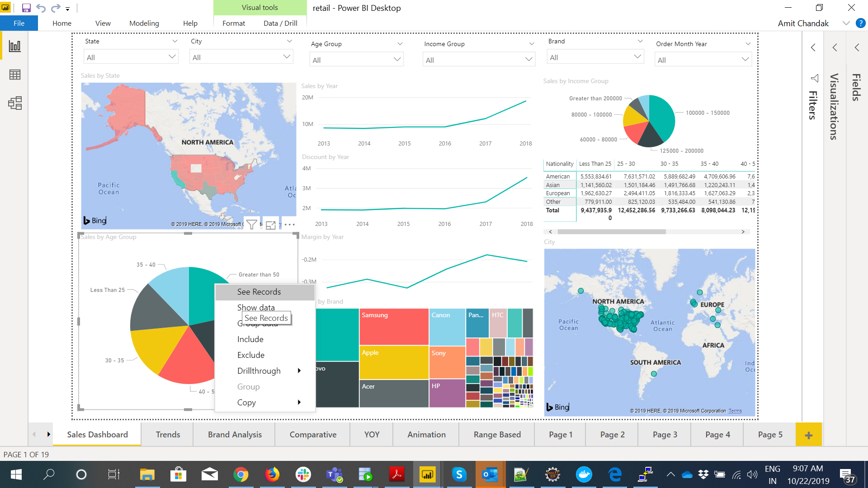
Task: Select the Apple treemap tile
Action: click(394, 362)
